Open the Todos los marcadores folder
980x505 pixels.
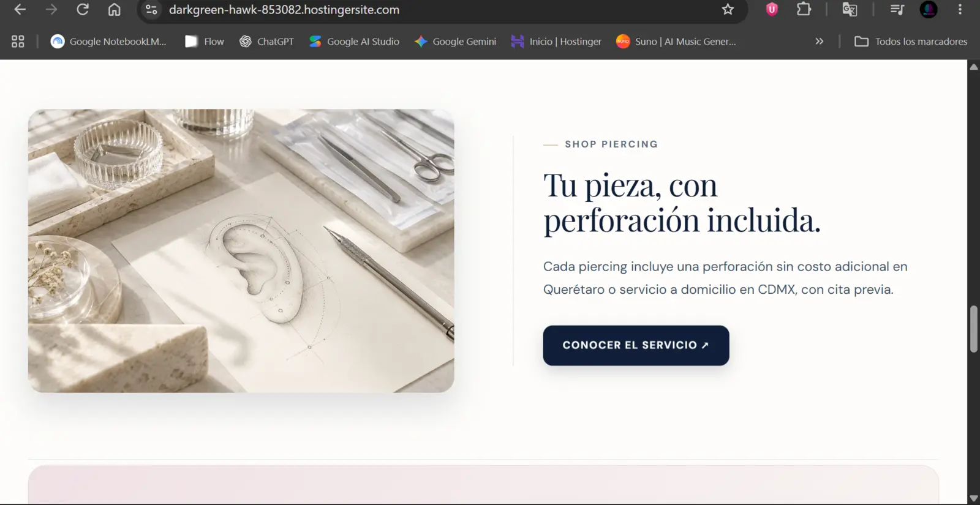pos(911,42)
